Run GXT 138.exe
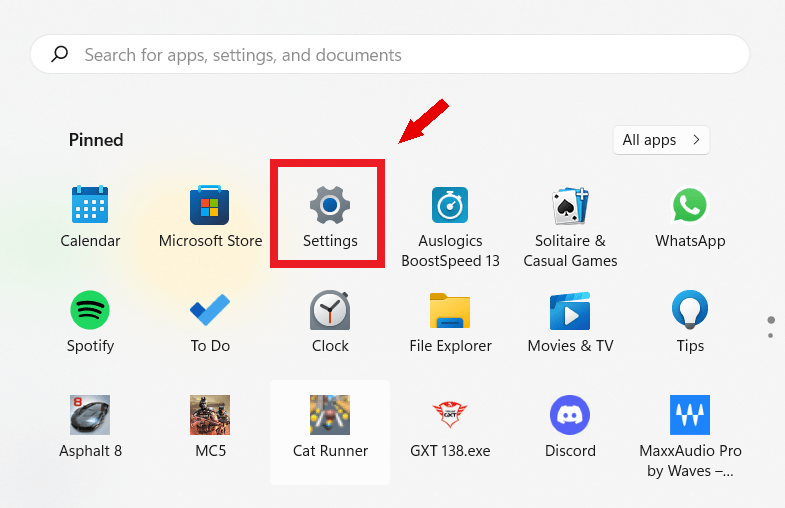785x508 pixels. click(450, 427)
